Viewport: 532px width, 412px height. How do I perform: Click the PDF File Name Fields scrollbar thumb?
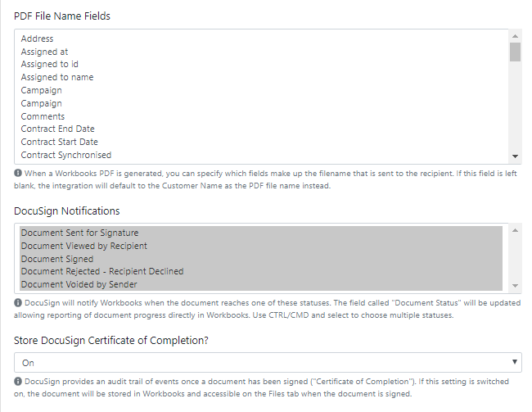pos(515,52)
